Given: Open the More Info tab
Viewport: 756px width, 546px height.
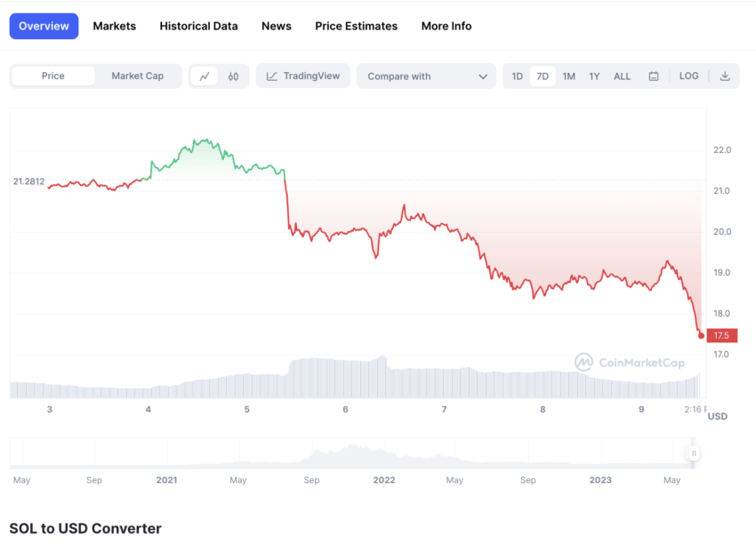Looking at the screenshot, I should (446, 26).
